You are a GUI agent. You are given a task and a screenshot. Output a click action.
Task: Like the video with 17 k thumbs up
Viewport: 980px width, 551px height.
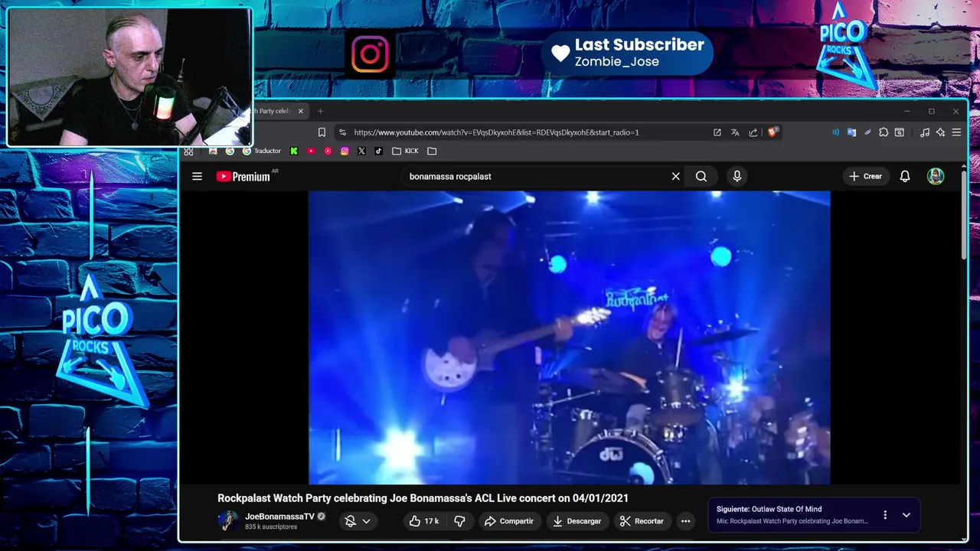(x=423, y=521)
